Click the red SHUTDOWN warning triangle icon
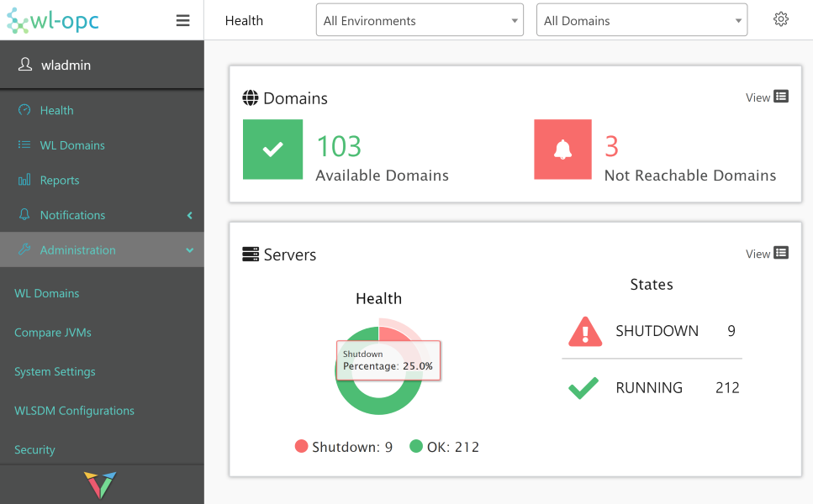The width and height of the screenshot is (813, 504). (x=585, y=332)
